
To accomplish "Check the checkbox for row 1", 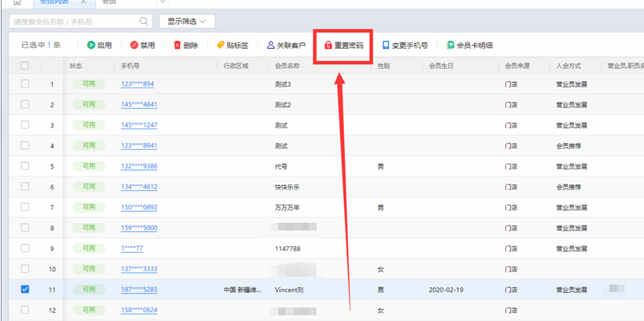I will [25, 83].
